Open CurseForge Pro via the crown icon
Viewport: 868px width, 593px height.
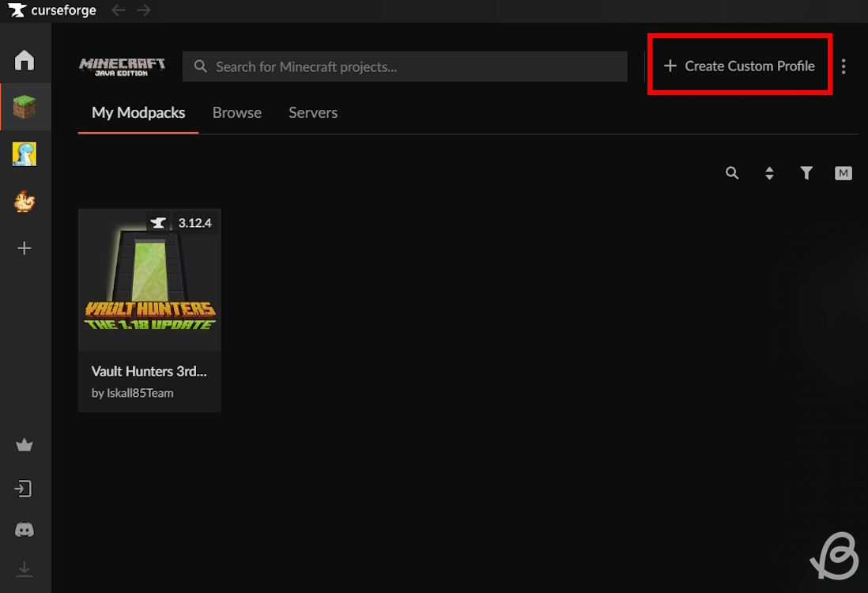coord(24,444)
